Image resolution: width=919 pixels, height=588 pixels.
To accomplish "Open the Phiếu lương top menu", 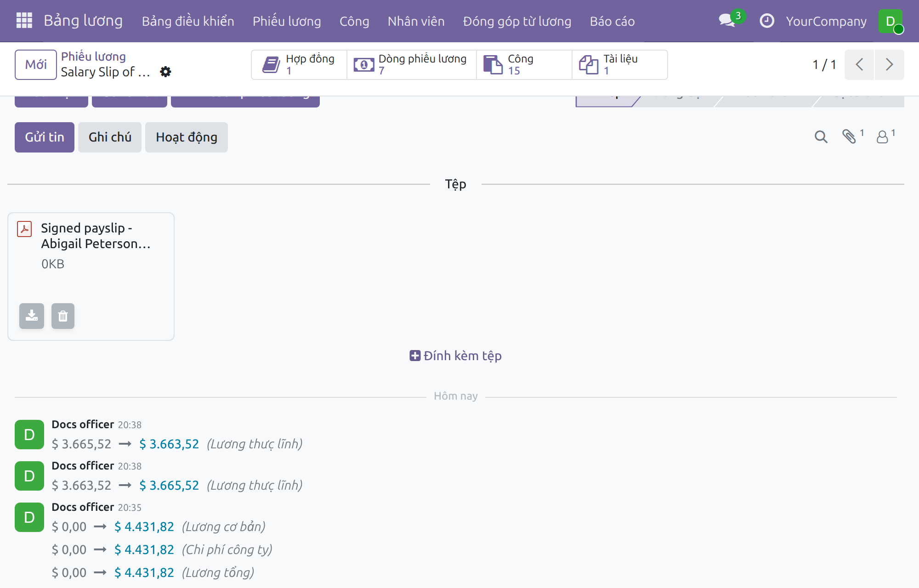I will (x=287, y=21).
